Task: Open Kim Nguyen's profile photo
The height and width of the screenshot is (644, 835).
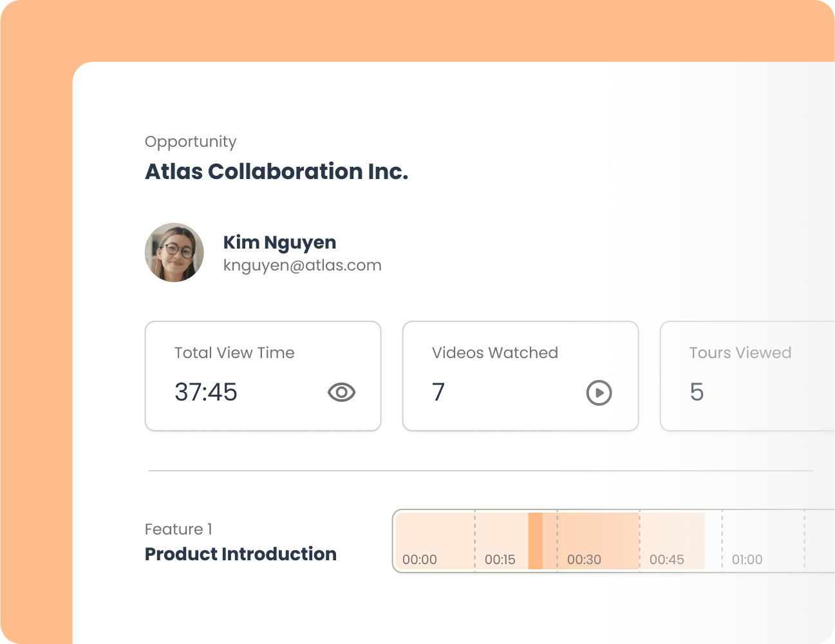Action: 174,252
